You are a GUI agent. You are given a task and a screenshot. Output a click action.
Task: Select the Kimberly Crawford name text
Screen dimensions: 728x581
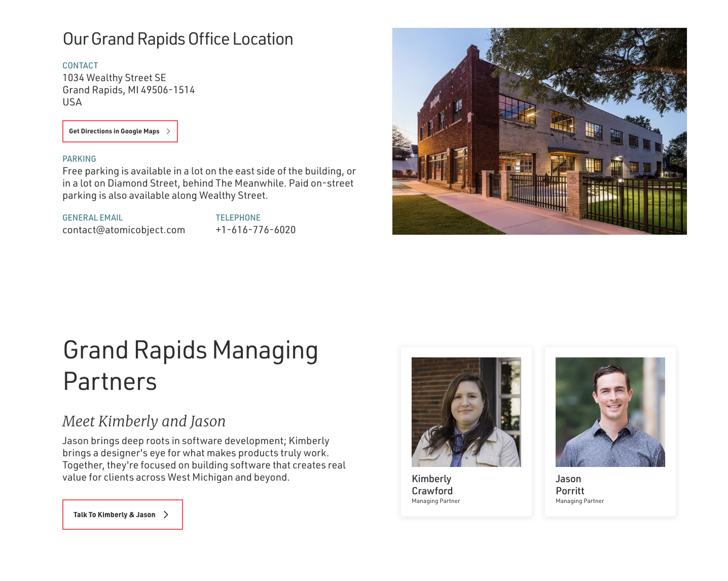point(432,485)
